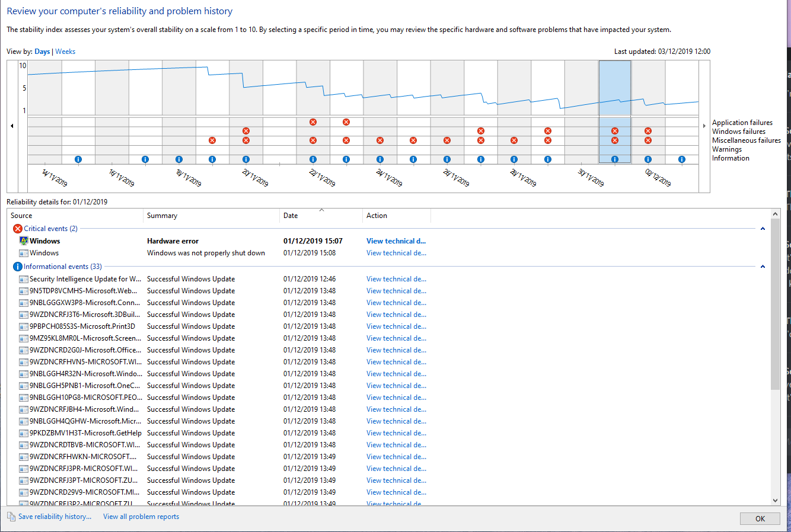Click Miscellaneous failure icon for 28/11/2019

[514, 140]
